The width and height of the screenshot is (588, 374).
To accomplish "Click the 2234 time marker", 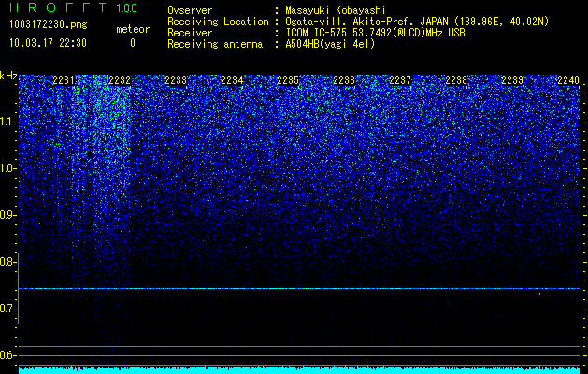I will click(232, 80).
